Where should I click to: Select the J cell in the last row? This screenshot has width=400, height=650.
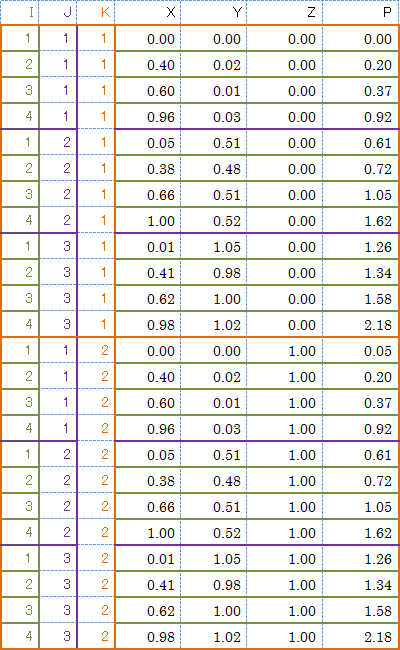(58, 636)
